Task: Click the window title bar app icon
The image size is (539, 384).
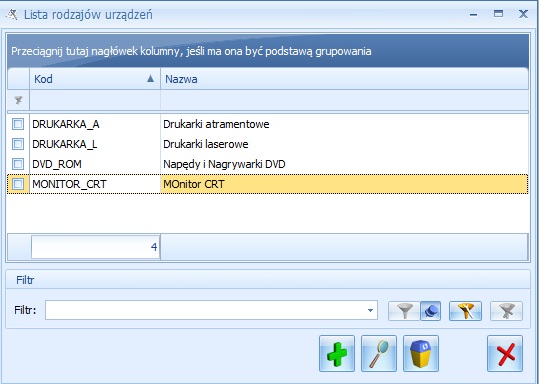Action: pyautogui.click(x=11, y=15)
